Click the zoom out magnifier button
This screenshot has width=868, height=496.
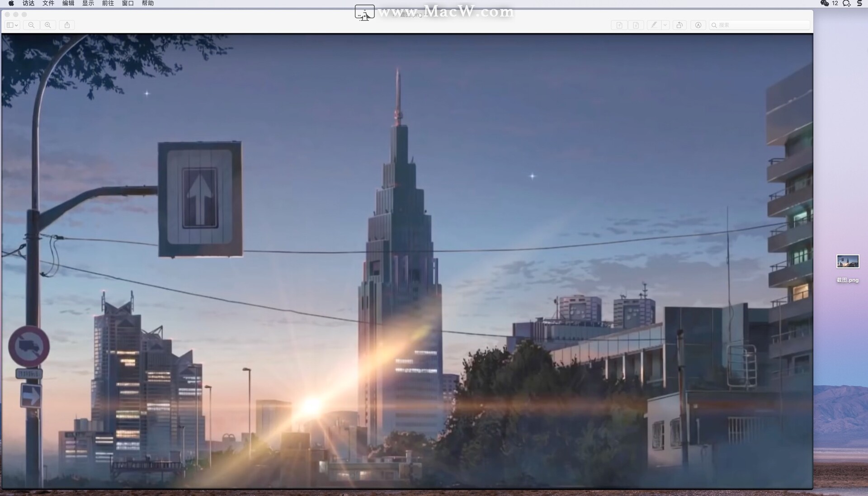31,25
